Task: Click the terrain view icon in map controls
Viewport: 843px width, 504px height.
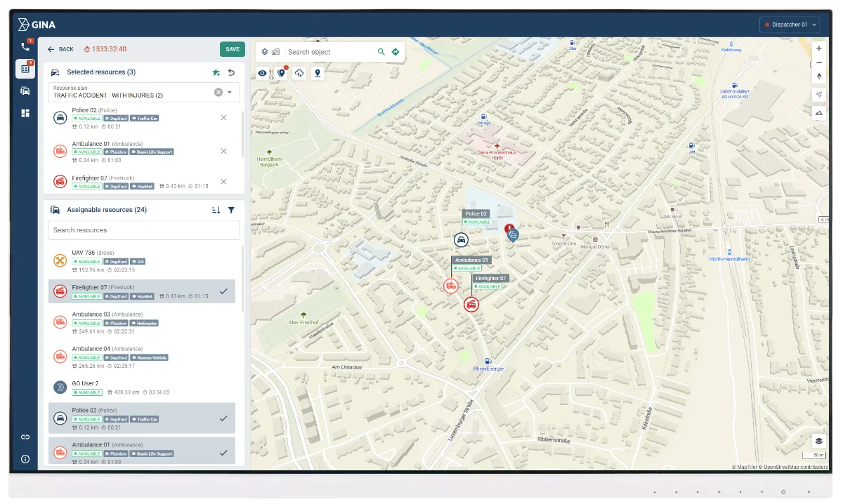Action: click(x=818, y=112)
